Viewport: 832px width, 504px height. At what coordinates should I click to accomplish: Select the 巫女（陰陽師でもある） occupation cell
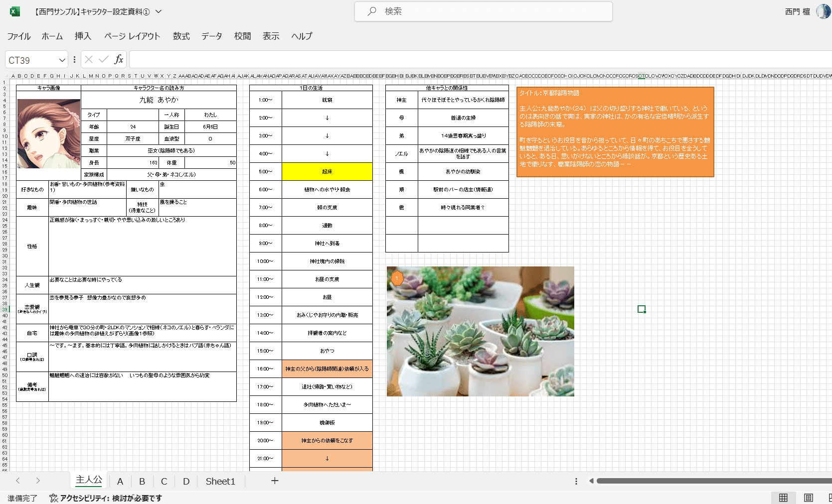pos(171,150)
